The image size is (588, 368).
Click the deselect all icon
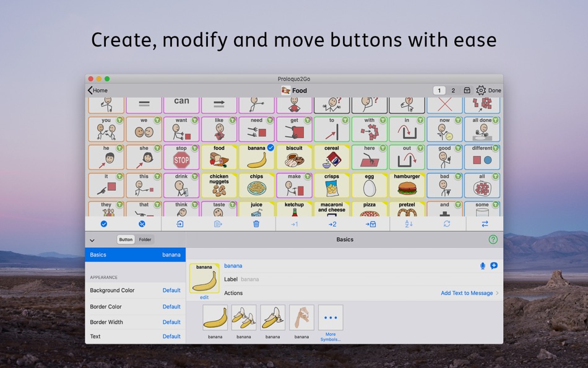142,224
